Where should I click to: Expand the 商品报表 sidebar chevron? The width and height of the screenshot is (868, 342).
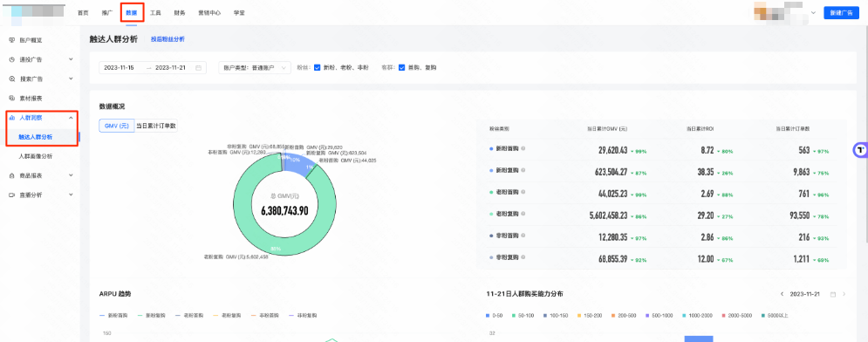pyautogui.click(x=71, y=175)
